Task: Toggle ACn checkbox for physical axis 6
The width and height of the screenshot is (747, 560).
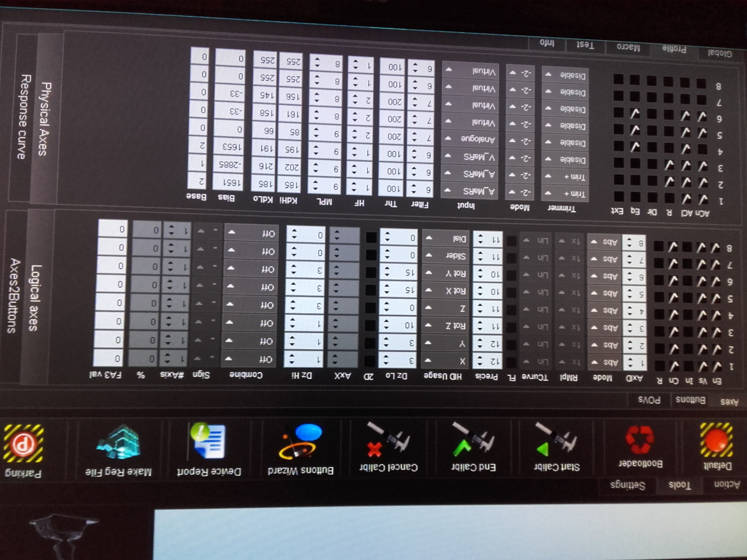Action: coord(703,116)
